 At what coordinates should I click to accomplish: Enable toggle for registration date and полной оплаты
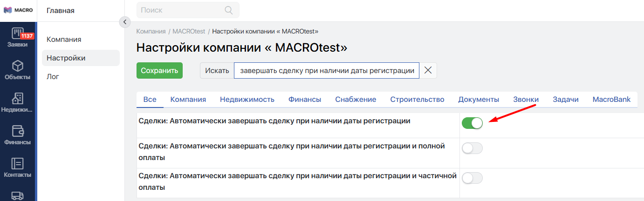tap(472, 148)
